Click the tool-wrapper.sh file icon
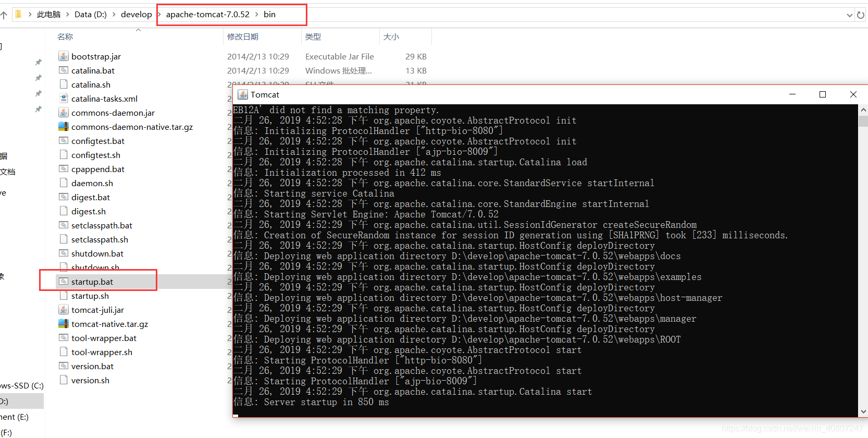The height and width of the screenshot is (438, 868). pos(64,352)
